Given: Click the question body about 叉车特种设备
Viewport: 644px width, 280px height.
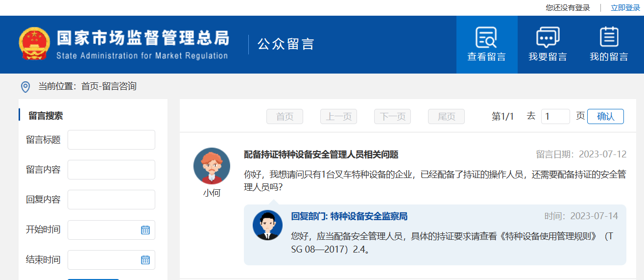Looking at the screenshot, I should pyautogui.click(x=435, y=181).
